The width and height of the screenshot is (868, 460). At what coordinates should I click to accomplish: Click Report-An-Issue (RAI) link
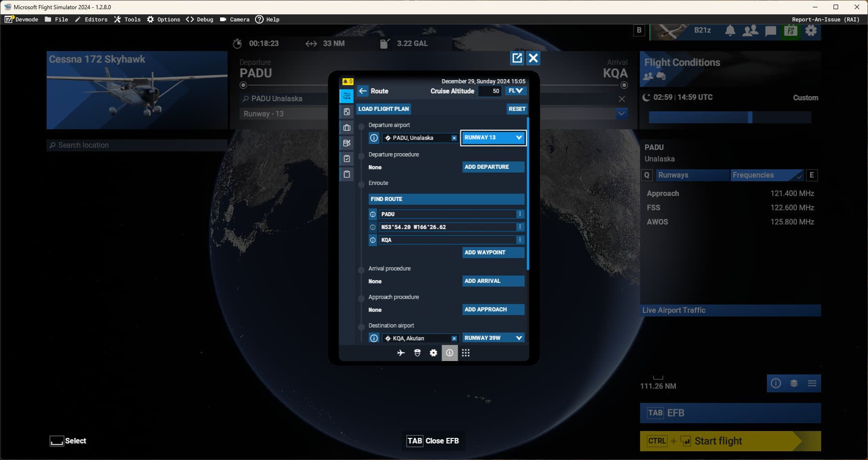coord(825,19)
